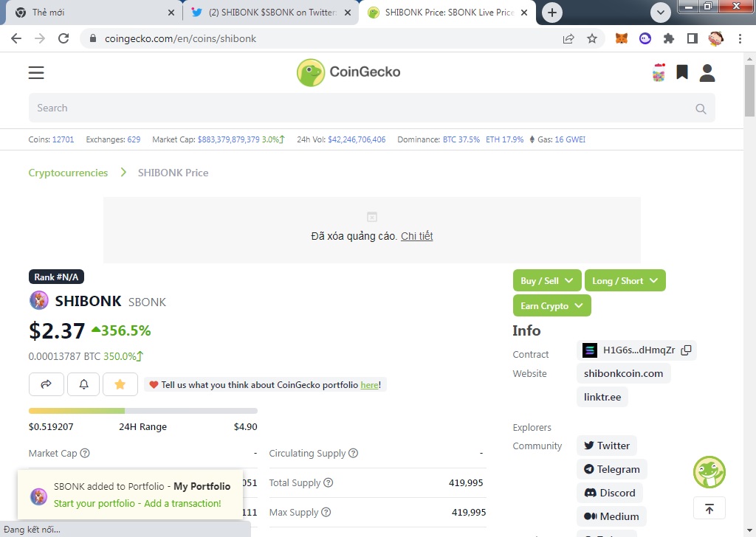Viewport: 756px width, 537px height.
Task: Open the purple round extension icon
Action: pyautogui.click(x=645, y=38)
